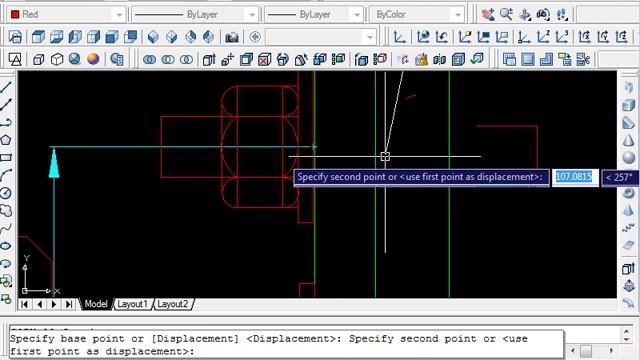Click the World UCS globe icon
This screenshot has height=360, width=640.
click(x=423, y=37)
